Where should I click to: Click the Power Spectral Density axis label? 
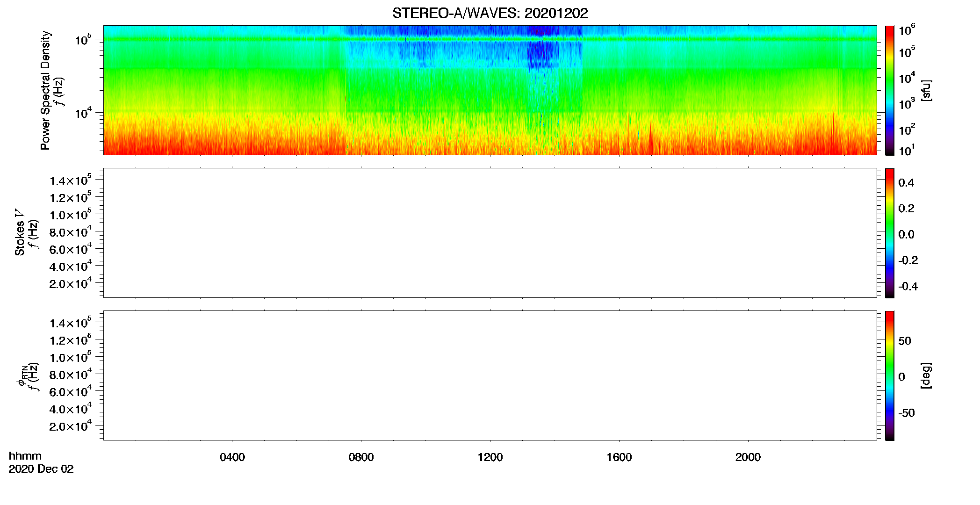(45, 90)
